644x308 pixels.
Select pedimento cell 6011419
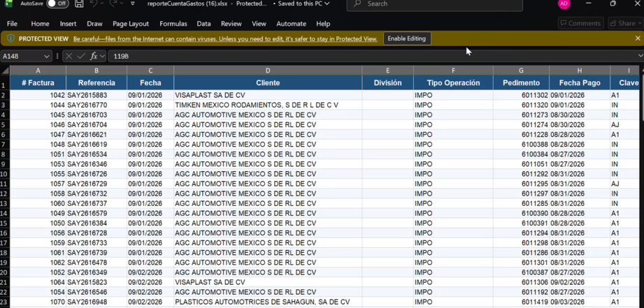(521, 302)
